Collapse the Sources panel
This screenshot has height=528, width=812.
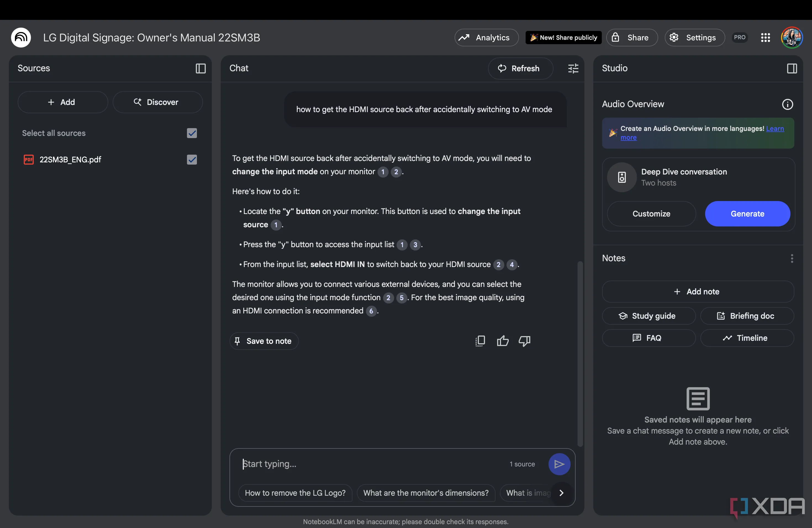(x=201, y=68)
